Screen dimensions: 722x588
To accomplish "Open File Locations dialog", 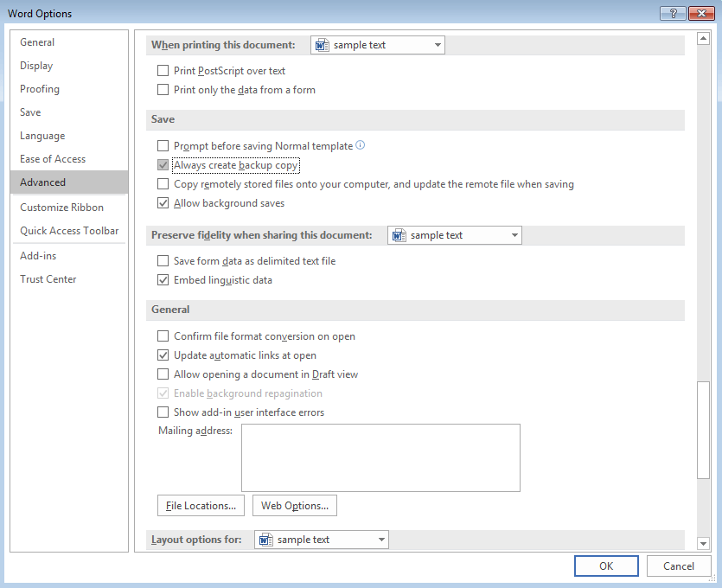I will pyautogui.click(x=201, y=506).
